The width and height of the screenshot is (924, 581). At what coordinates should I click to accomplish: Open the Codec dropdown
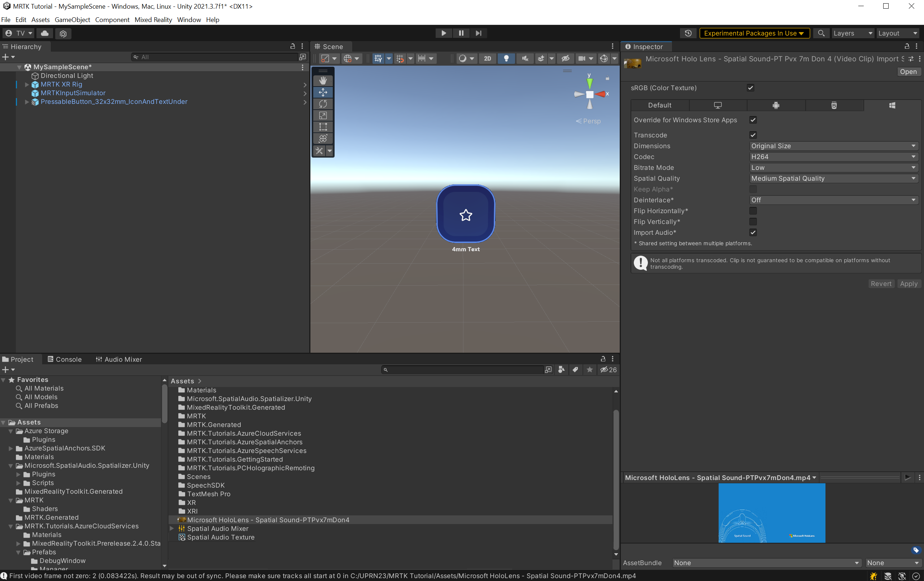[833, 157]
